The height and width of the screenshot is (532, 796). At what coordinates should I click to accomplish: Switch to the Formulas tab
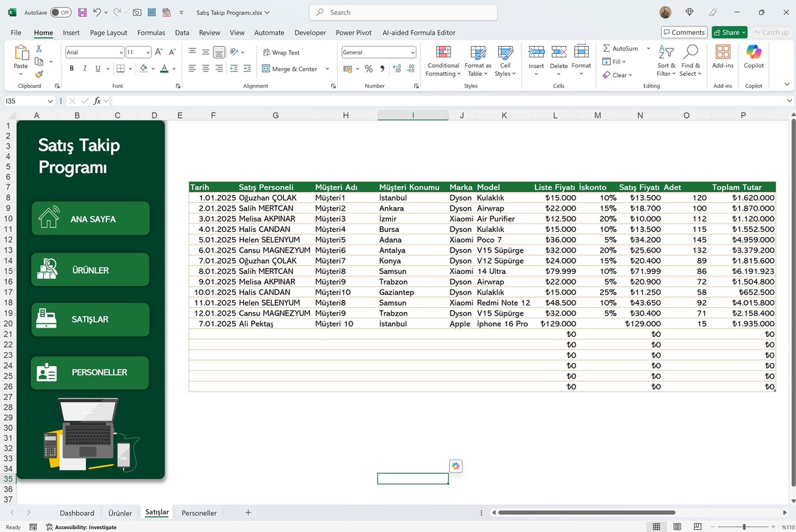pyautogui.click(x=151, y=33)
